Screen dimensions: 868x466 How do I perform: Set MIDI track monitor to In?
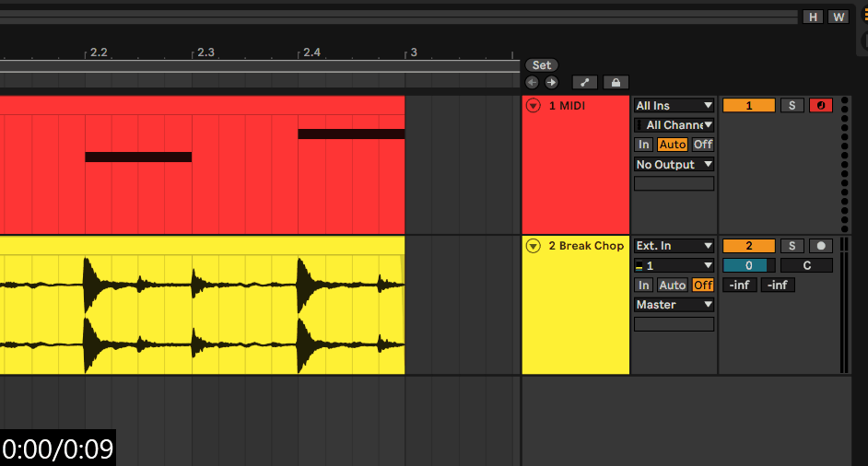pyautogui.click(x=643, y=145)
